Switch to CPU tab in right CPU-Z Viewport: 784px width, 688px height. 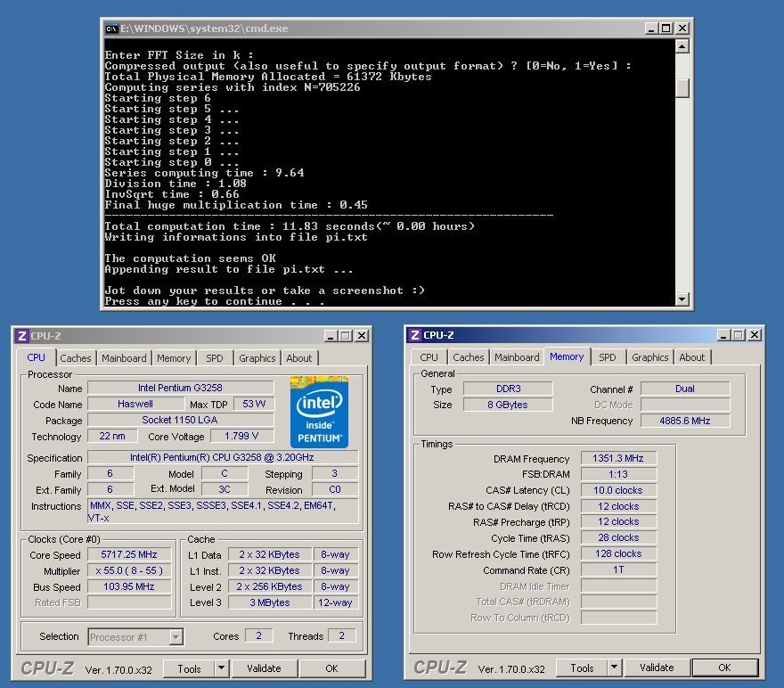(429, 357)
